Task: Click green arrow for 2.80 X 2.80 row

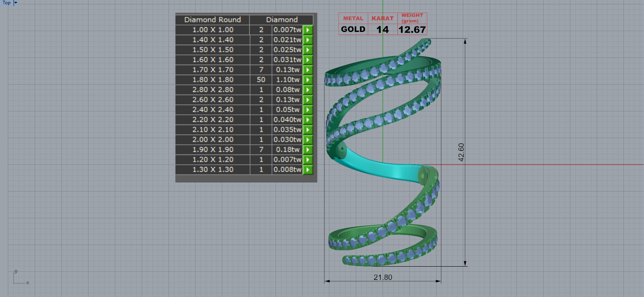Action: tap(308, 90)
